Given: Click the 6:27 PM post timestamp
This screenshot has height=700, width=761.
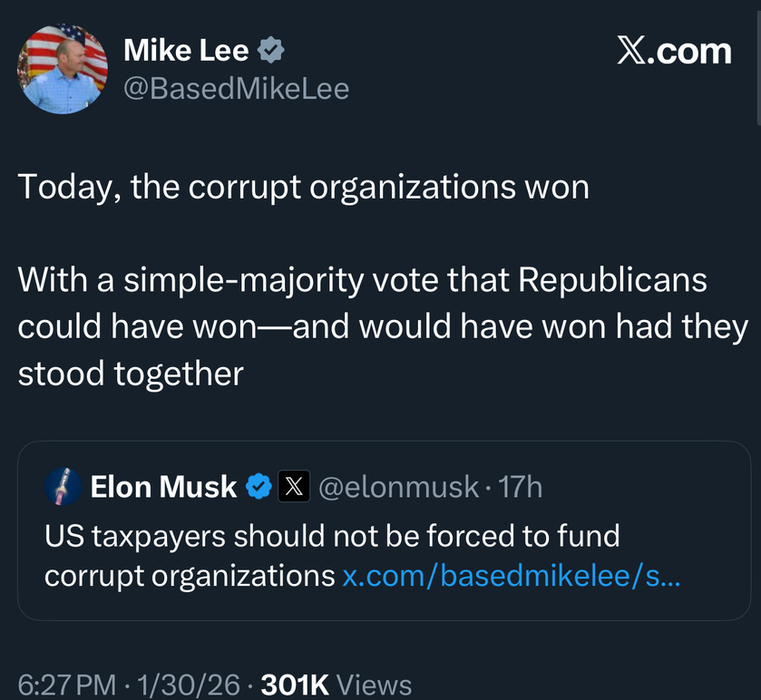Looking at the screenshot, I should pos(66,685).
